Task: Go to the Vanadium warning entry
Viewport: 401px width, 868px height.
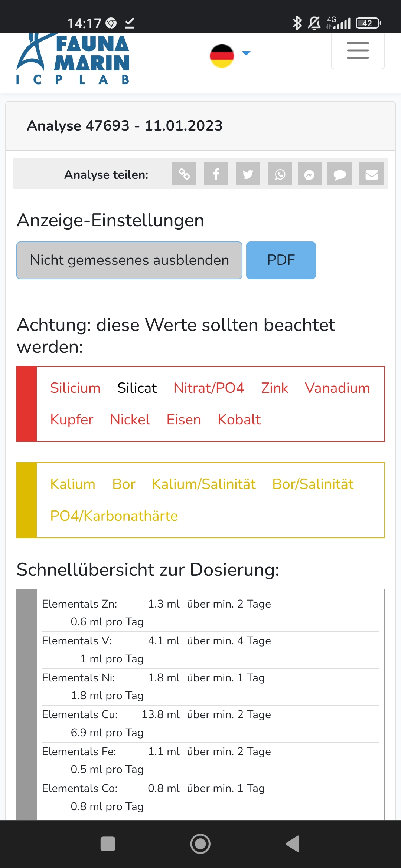Action: point(337,388)
